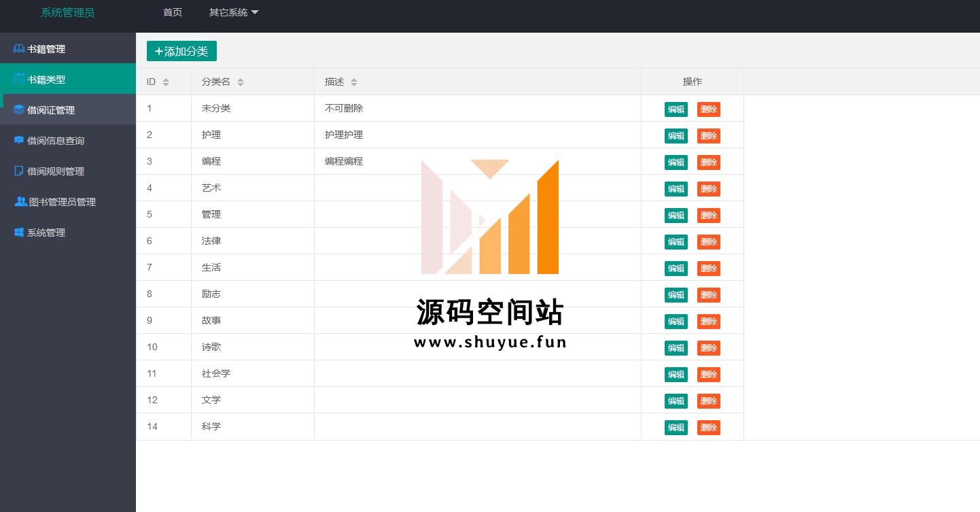The height and width of the screenshot is (512, 980).
Task: Sort by 分类名 column arrows
Action: pos(241,82)
